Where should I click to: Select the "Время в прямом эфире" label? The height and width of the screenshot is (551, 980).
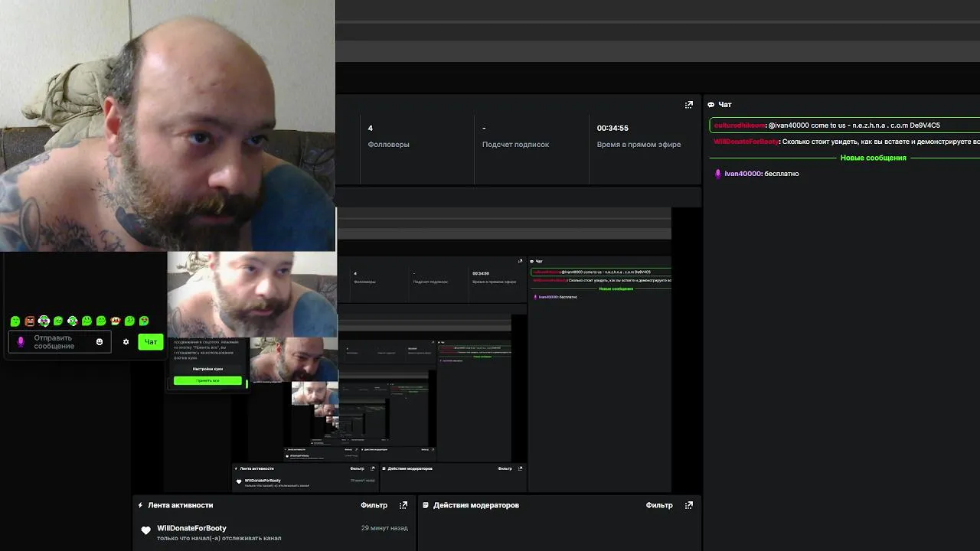click(639, 144)
